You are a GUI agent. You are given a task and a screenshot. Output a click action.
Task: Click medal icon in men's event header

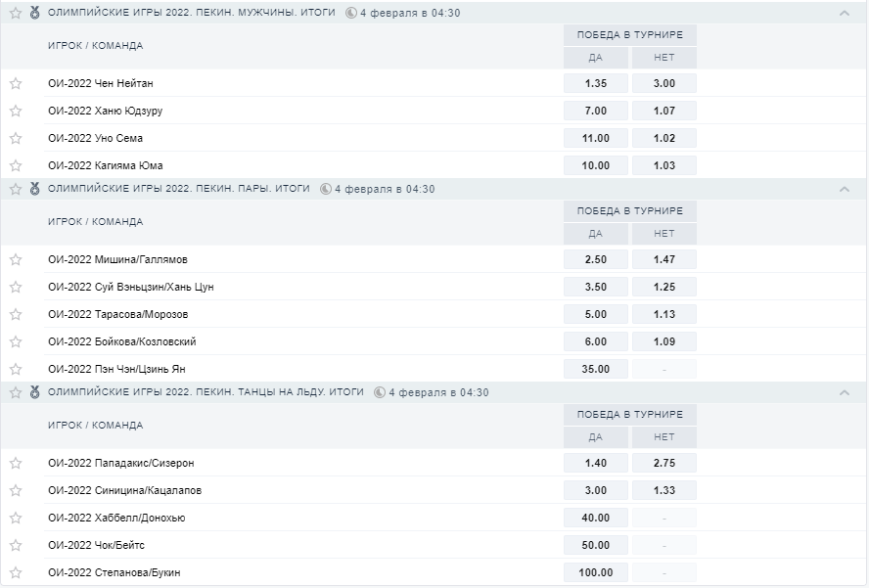click(35, 13)
